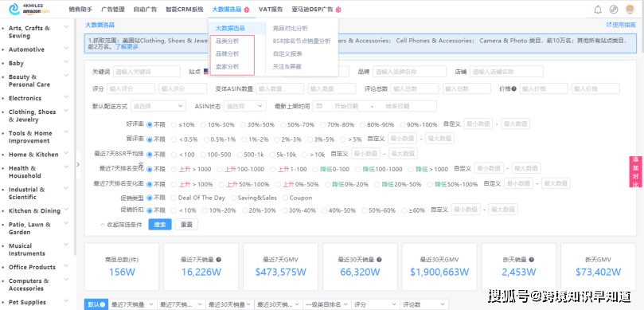Viewport: 644px width, 310px height.
Task: Expand the Electronics category in sidebar
Action: (66, 97)
